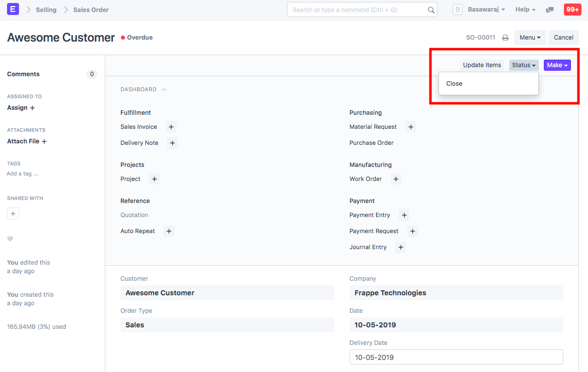Go to Selling in the breadcrumb
This screenshot has height=372, width=588.
tap(46, 10)
